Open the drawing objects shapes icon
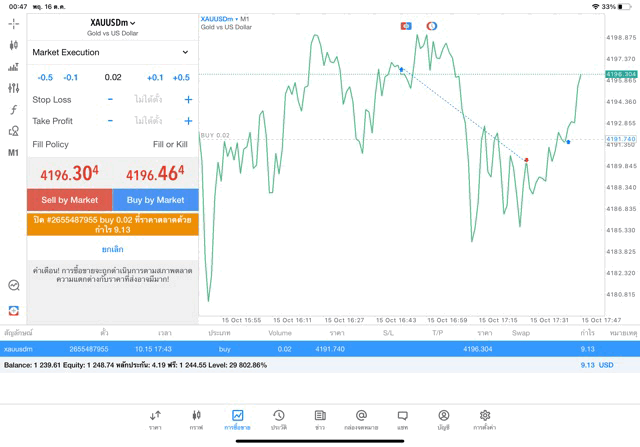 click(x=14, y=131)
